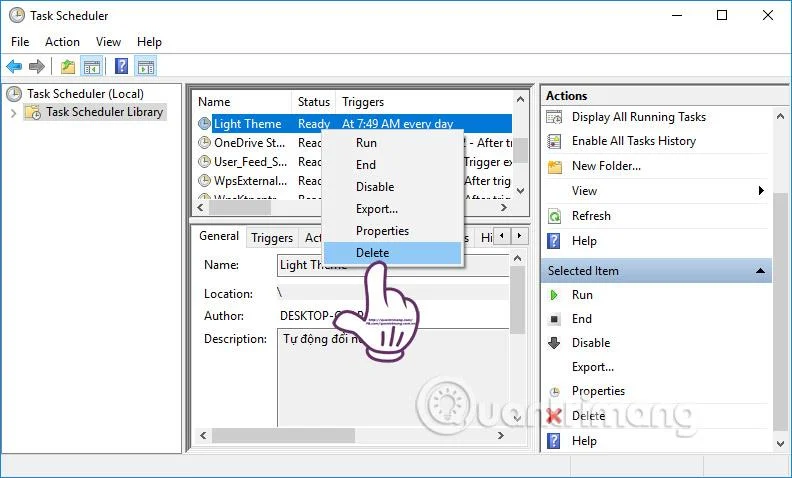
Task: Switch to the General tab
Action: point(219,236)
